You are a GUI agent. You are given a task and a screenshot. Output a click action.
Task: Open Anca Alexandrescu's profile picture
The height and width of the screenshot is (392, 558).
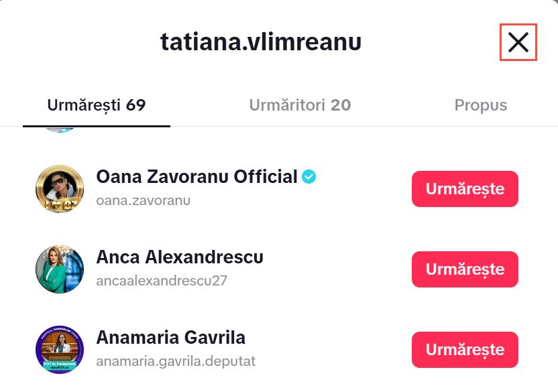(x=60, y=269)
